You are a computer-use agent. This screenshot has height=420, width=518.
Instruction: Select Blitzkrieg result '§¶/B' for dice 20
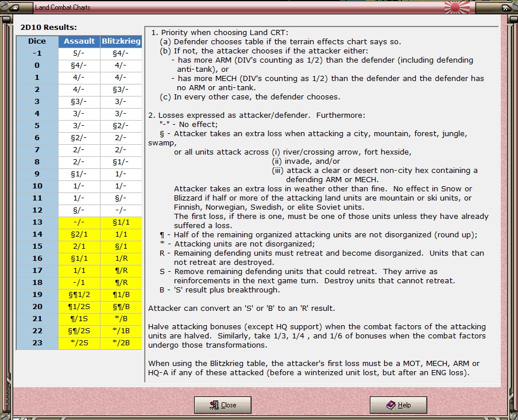click(121, 307)
